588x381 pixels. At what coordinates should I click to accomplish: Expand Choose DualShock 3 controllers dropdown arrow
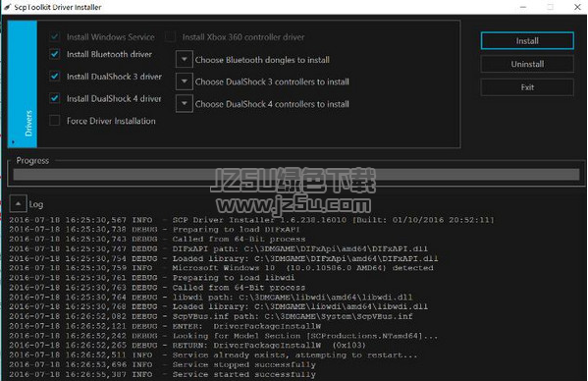point(185,82)
